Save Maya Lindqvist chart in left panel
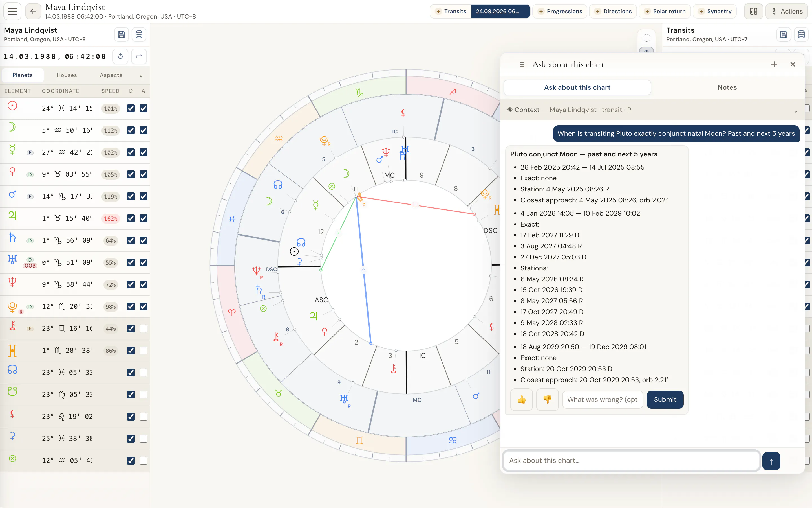 pos(122,34)
